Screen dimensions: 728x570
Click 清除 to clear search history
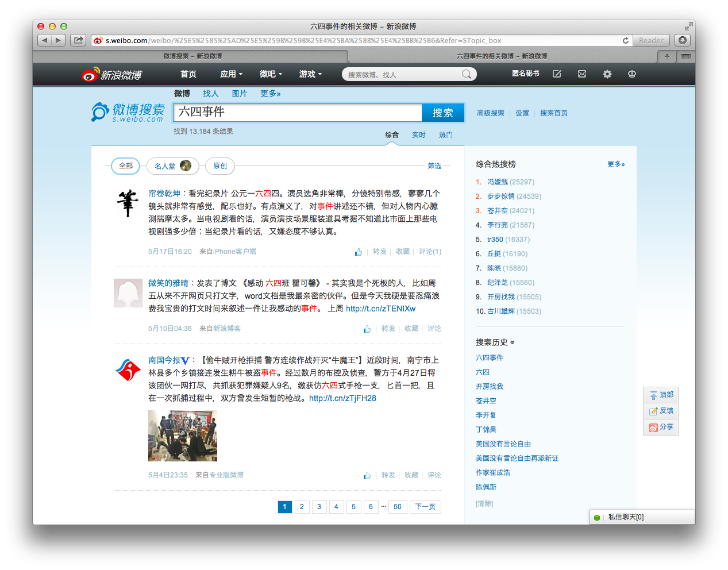click(484, 504)
